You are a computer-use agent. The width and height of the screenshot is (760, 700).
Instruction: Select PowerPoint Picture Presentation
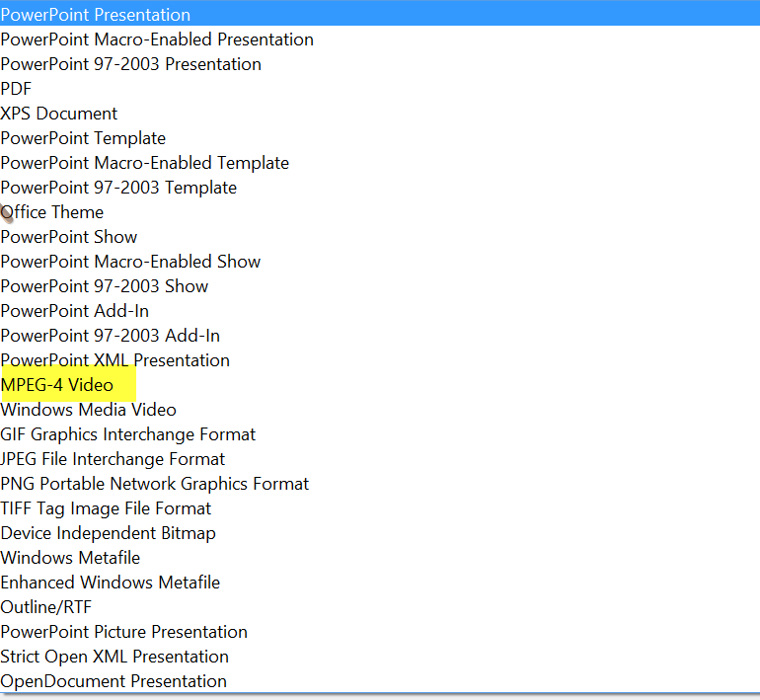click(x=380, y=633)
